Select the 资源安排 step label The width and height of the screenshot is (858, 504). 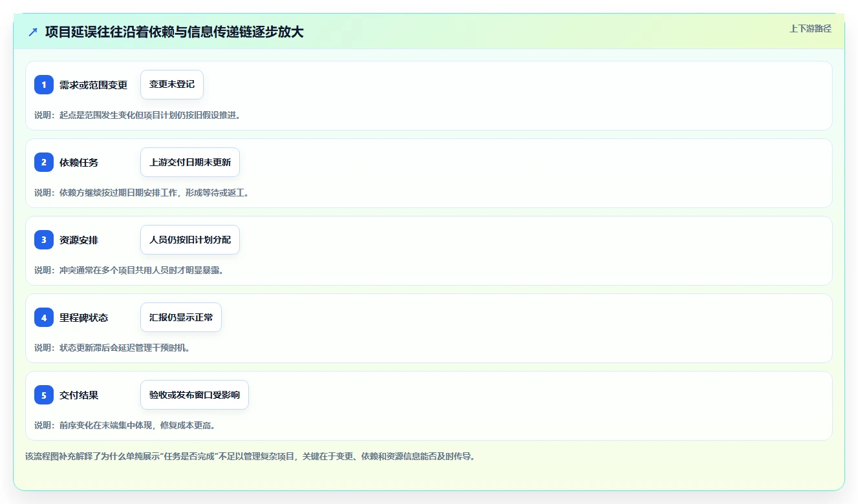click(x=79, y=240)
